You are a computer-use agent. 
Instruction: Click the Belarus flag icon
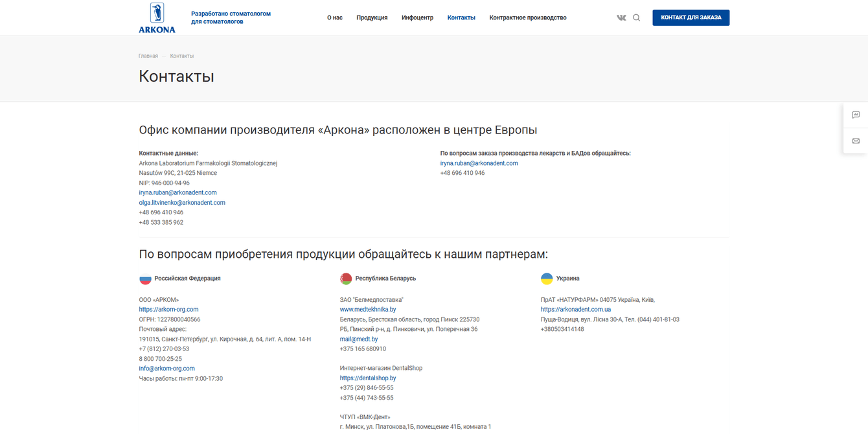346,279
